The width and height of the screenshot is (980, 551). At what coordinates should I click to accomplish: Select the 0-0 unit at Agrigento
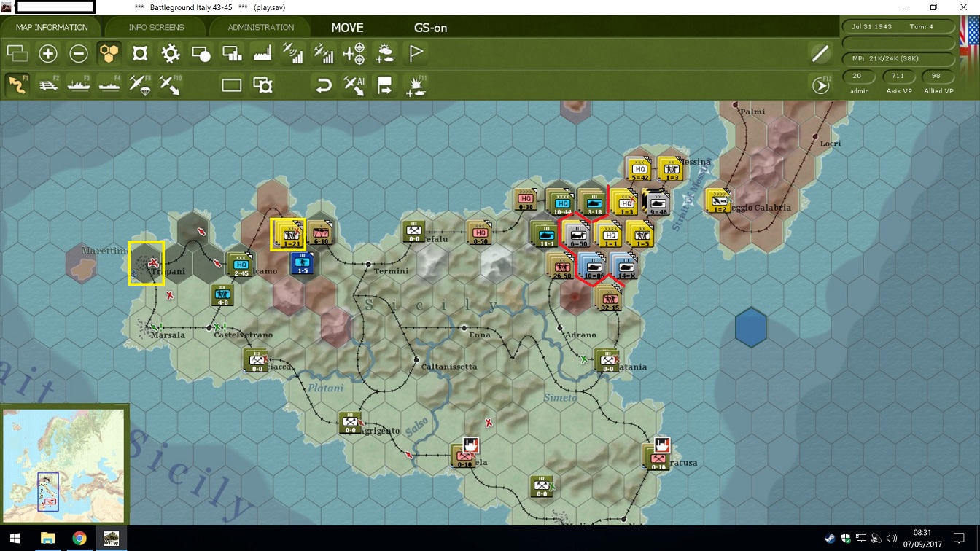(x=350, y=423)
